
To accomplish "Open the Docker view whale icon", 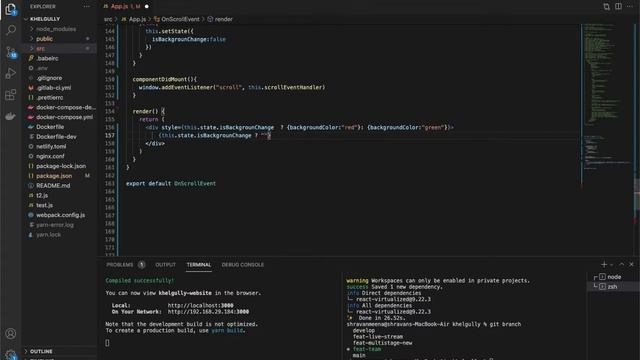I will click(x=11, y=116).
